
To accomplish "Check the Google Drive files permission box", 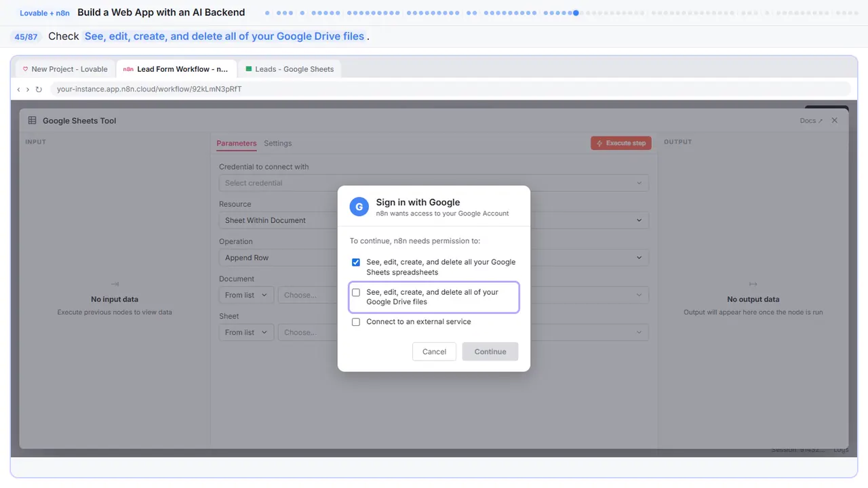I will (356, 292).
